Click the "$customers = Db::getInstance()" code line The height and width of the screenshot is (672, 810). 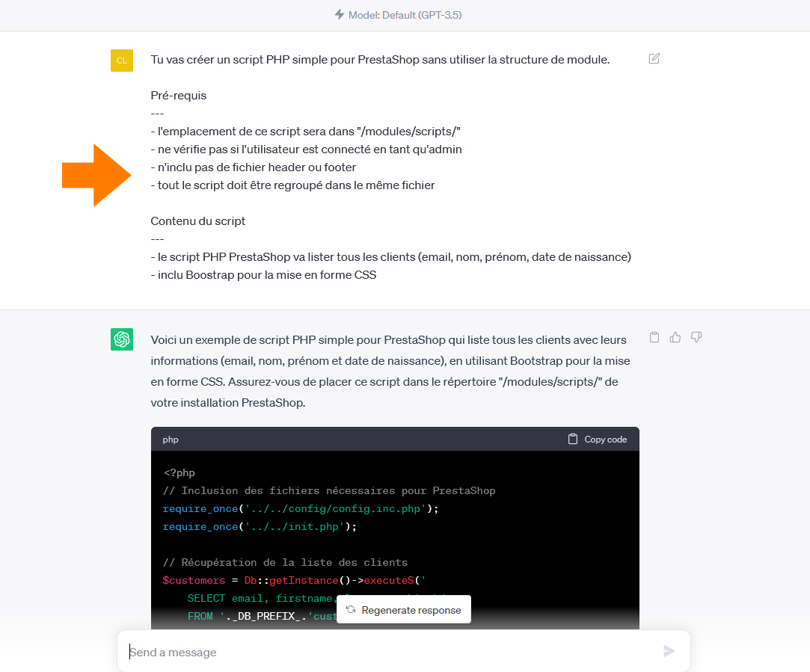294,581
